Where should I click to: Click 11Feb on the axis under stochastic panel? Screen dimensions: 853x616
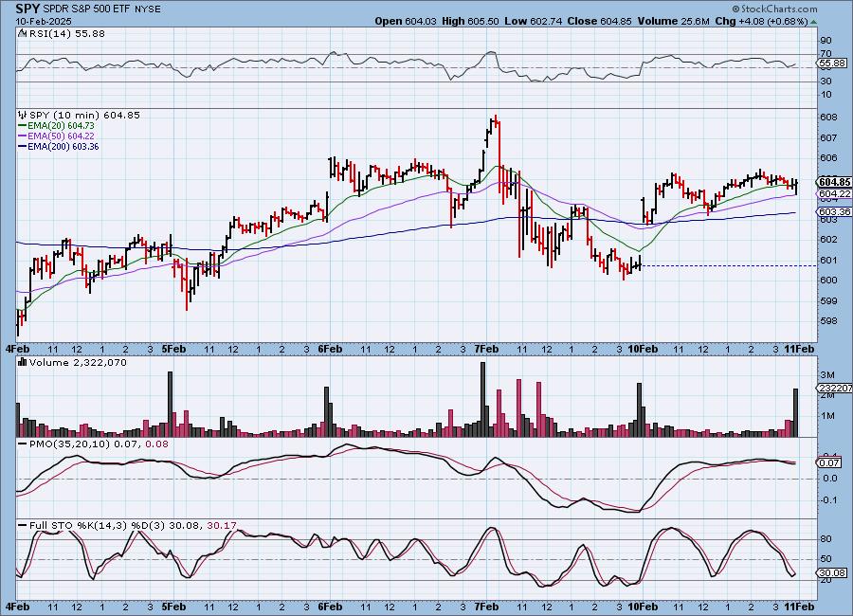[x=799, y=607]
